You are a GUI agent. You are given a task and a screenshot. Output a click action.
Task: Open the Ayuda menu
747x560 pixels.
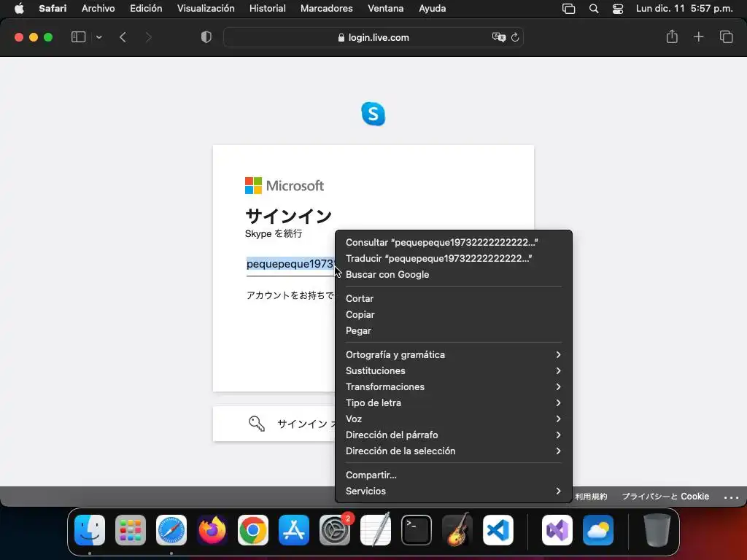pos(432,8)
